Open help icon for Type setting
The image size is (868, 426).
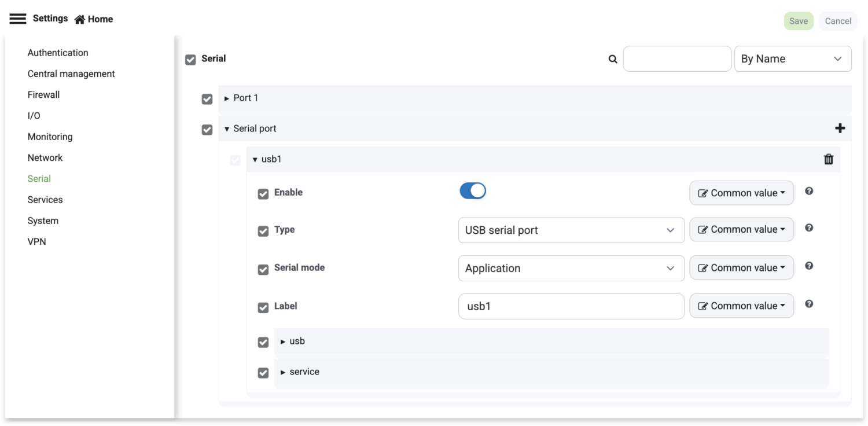[x=809, y=228]
